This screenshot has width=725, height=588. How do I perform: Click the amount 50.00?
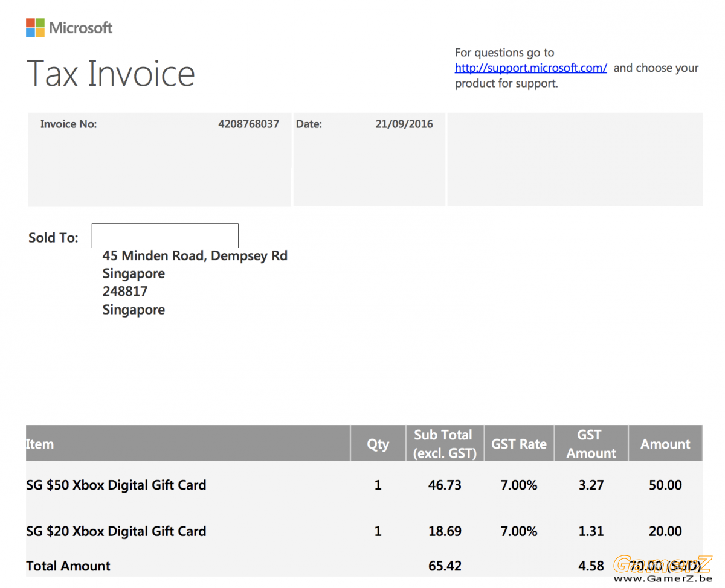[665, 485]
